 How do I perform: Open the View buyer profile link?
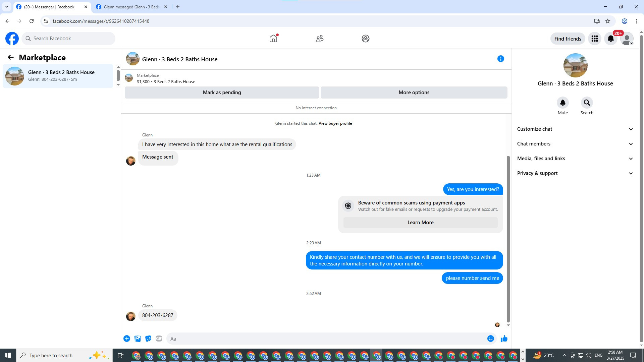click(x=335, y=123)
